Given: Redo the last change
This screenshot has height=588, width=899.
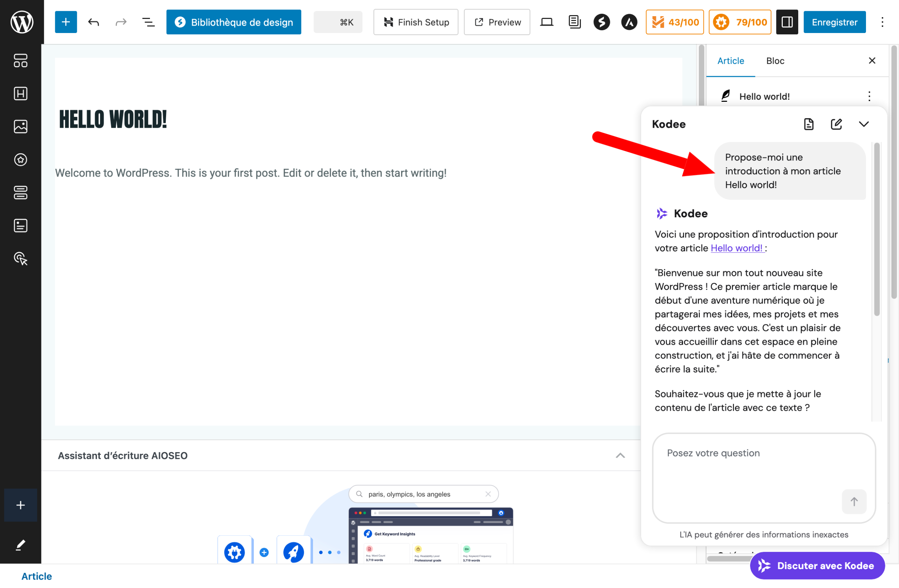Looking at the screenshot, I should pyautogui.click(x=121, y=22).
